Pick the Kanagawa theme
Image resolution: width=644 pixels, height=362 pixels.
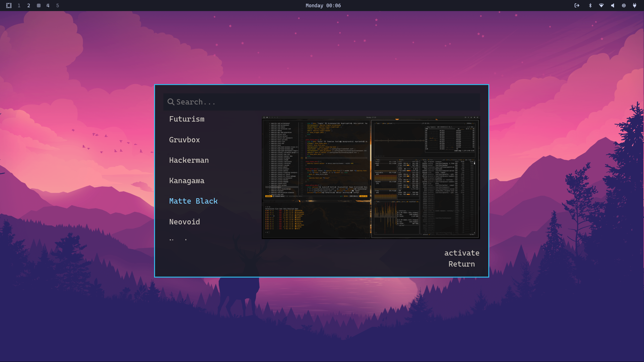(187, 181)
